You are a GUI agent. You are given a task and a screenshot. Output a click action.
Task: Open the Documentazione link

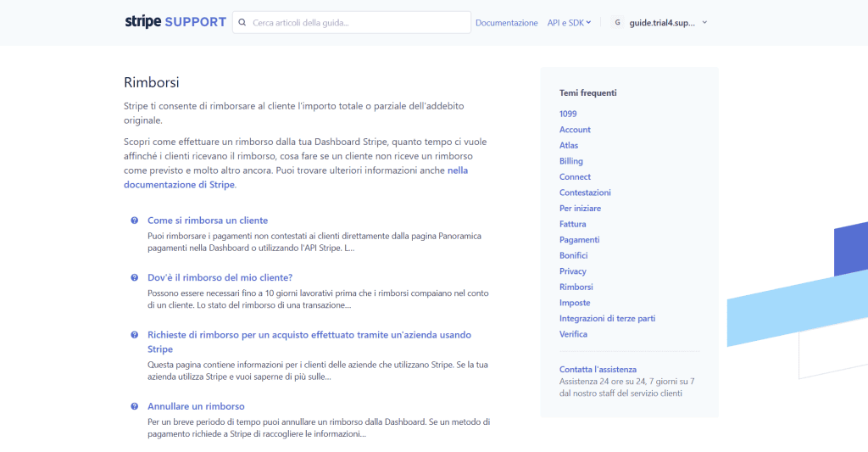(x=507, y=23)
